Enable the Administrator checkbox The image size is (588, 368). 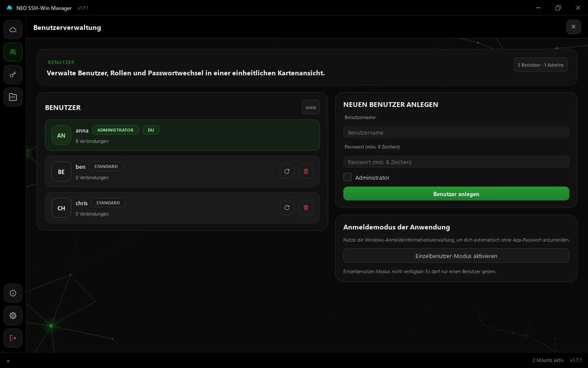point(348,177)
